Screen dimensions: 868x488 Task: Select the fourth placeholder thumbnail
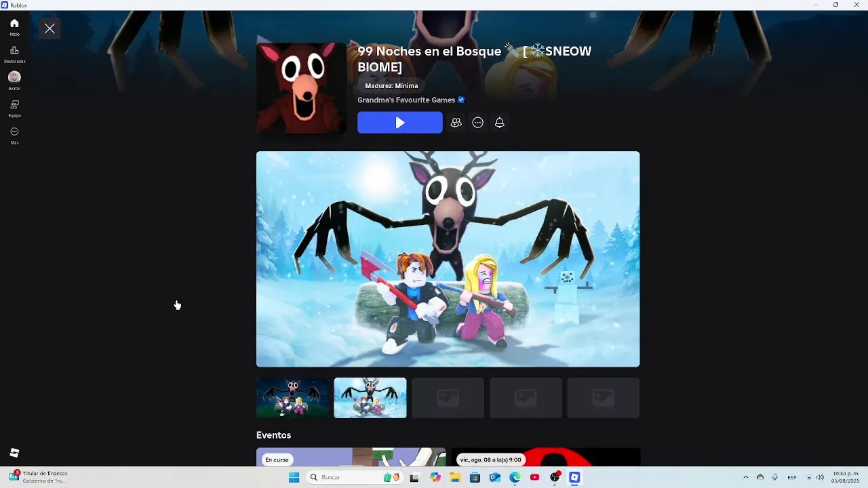526,398
